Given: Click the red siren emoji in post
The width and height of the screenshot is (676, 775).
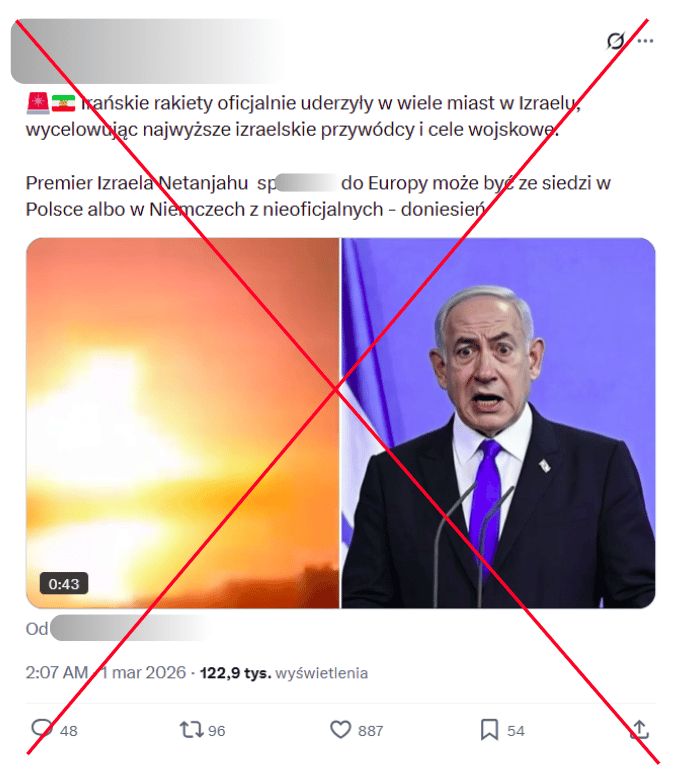Looking at the screenshot, I should [38, 103].
